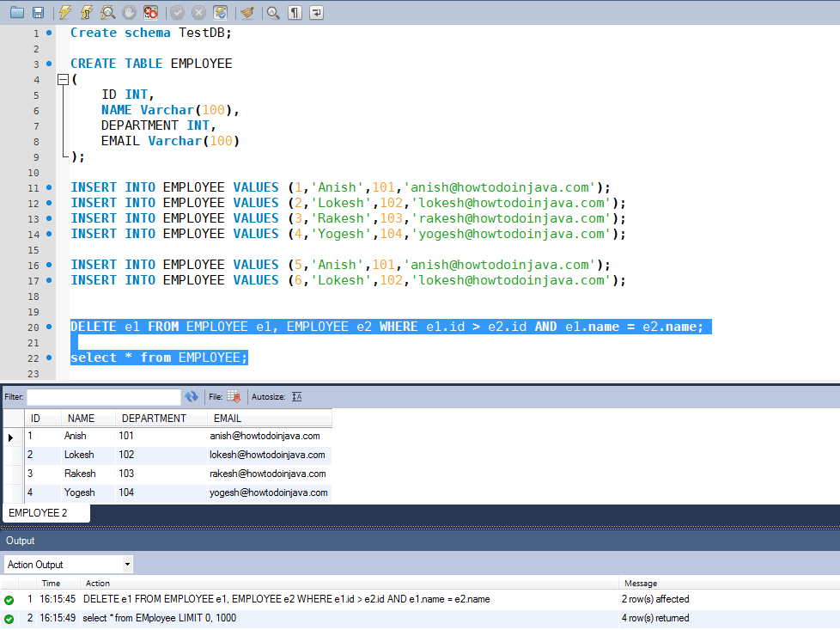Open the SQL file browser icon

click(x=17, y=12)
